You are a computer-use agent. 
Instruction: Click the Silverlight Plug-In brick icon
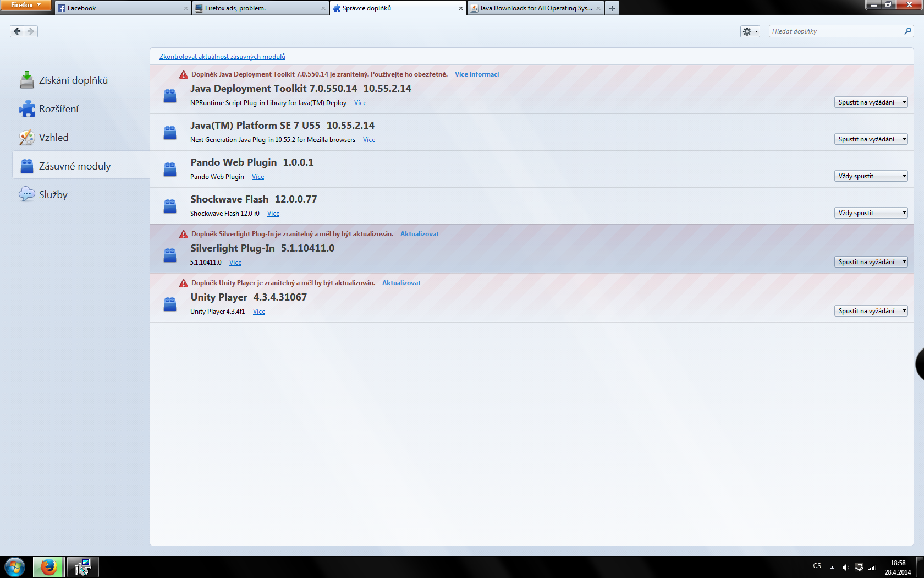(170, 255)
